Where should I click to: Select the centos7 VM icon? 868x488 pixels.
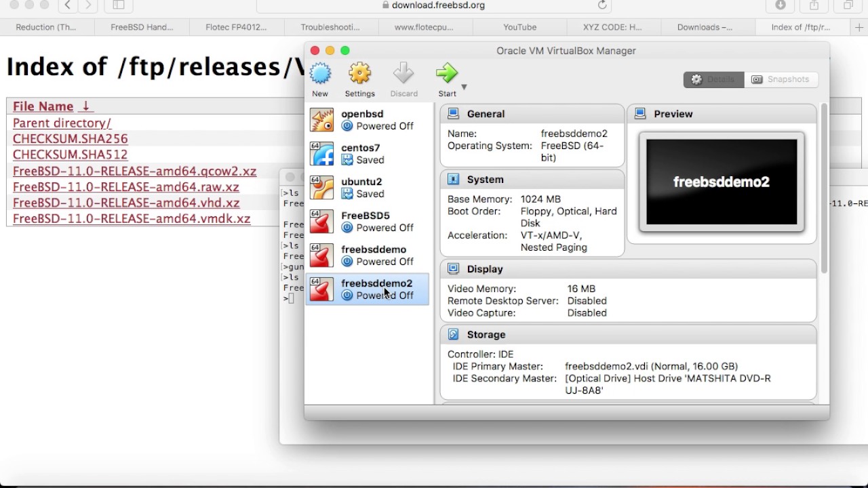click(321, 154)
